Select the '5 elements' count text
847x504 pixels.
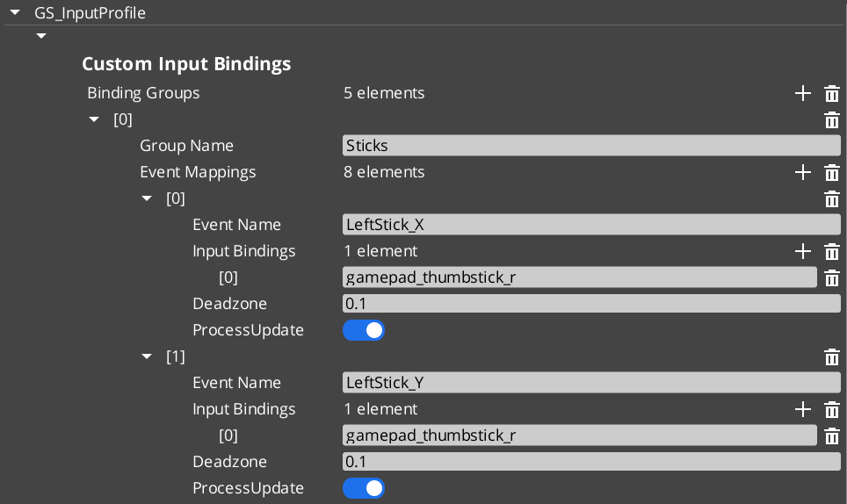[x=384, y=93]
